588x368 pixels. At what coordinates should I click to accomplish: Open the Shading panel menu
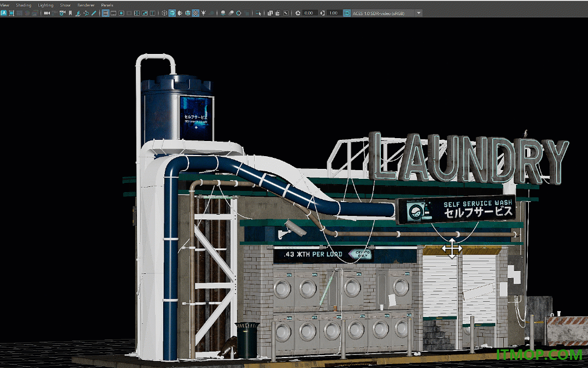[x=24, y=5]
